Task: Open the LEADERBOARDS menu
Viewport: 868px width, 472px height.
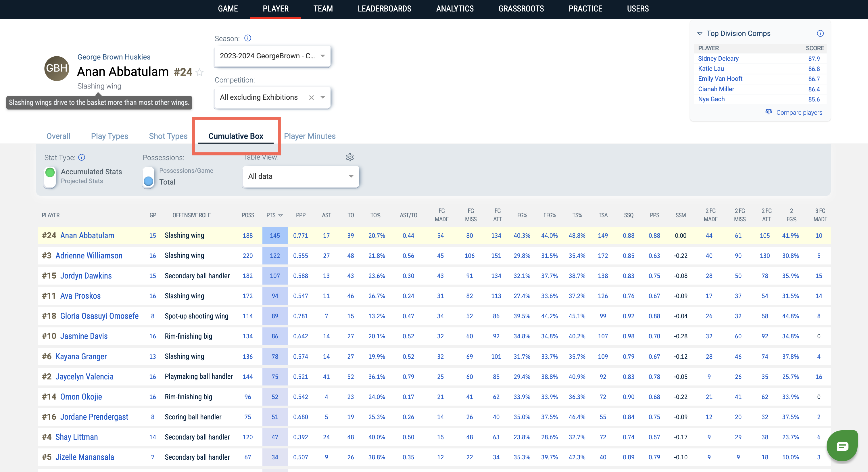Action: [x=384, y=9]
